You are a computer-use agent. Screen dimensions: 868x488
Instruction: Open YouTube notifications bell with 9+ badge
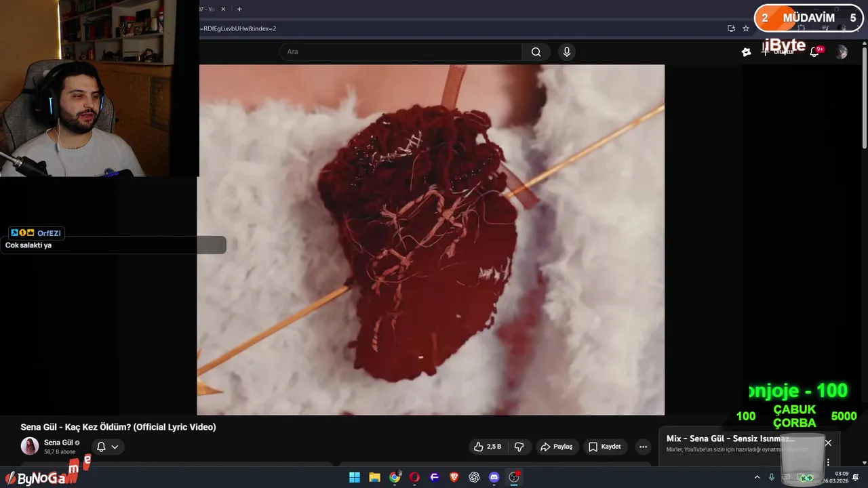pyautogui.click(x=815, y=52)
